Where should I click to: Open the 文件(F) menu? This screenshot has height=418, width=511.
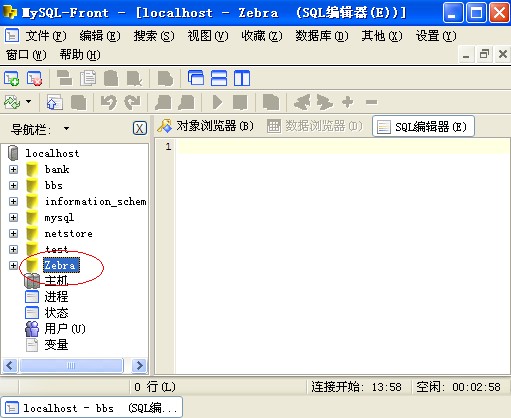[46, 36]
